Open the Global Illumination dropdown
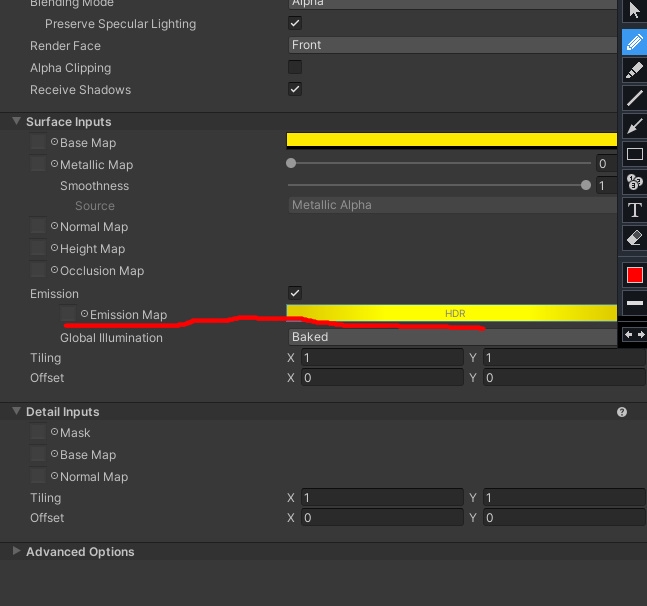 pyautogui.click(x=452, y=337)
